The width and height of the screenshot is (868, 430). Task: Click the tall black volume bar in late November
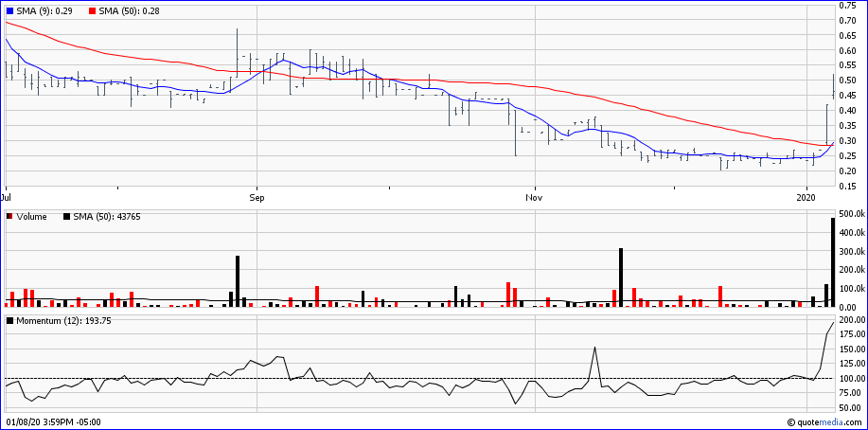[x=621, y=278]
